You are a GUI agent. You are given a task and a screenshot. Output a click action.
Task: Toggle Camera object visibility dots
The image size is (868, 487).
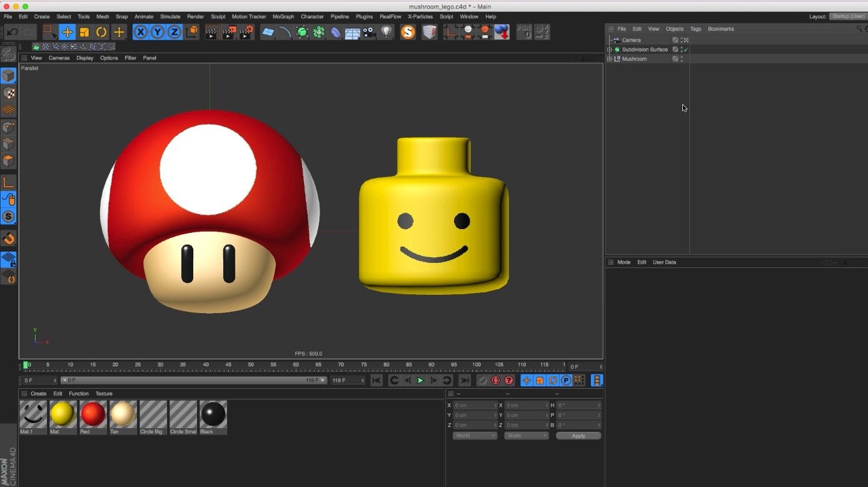682,40
